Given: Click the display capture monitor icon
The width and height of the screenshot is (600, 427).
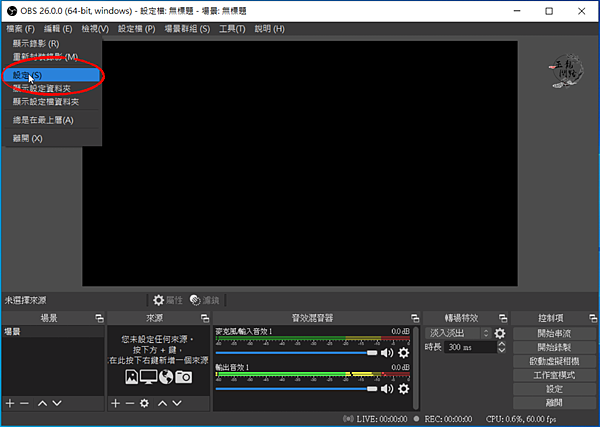Looking at the screenshot, I should click(148, 377).
